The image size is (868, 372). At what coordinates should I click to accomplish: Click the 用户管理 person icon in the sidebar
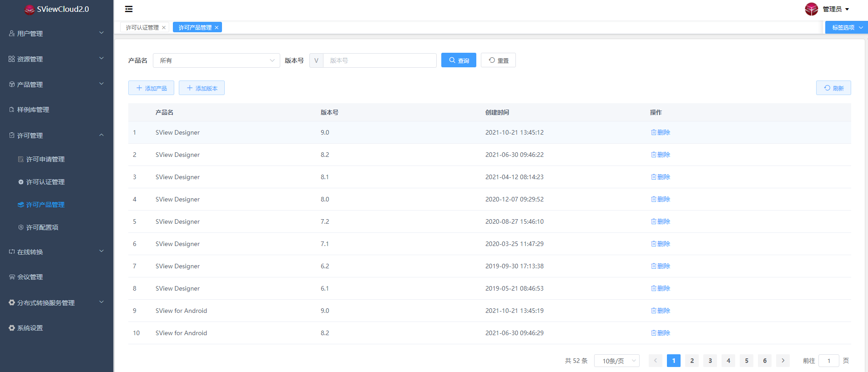(12, 33)
